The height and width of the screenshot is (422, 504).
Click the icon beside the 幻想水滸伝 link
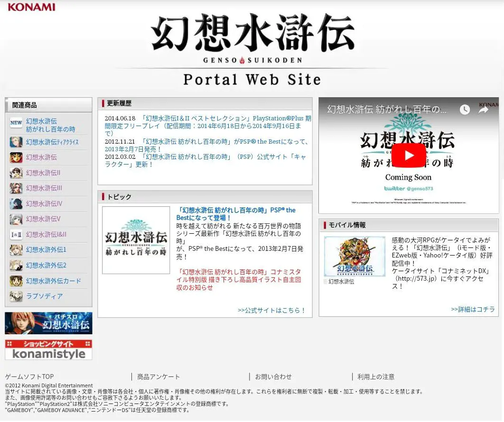click(16, 157)
